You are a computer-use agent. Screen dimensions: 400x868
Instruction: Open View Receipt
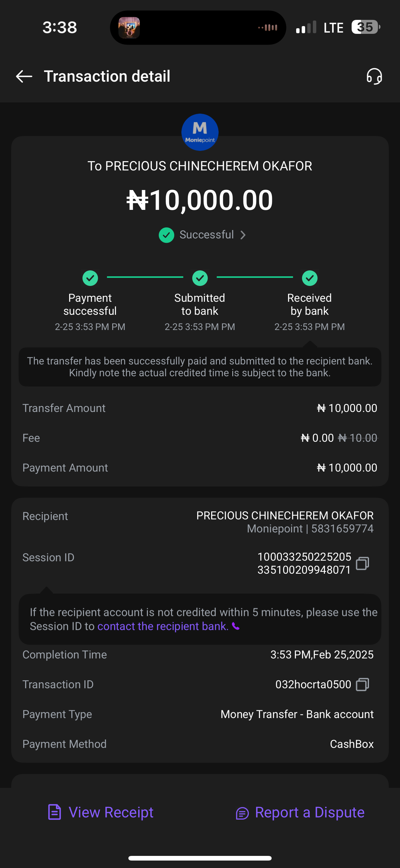pos(101,812)
